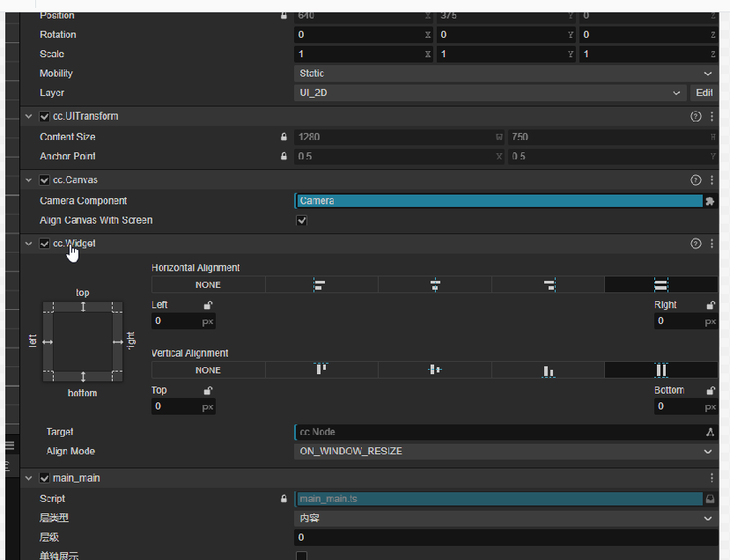The image size is (730, 560).
Task: Disable the cc.UITransform component checkbox
Action: [x=44, y=116]
